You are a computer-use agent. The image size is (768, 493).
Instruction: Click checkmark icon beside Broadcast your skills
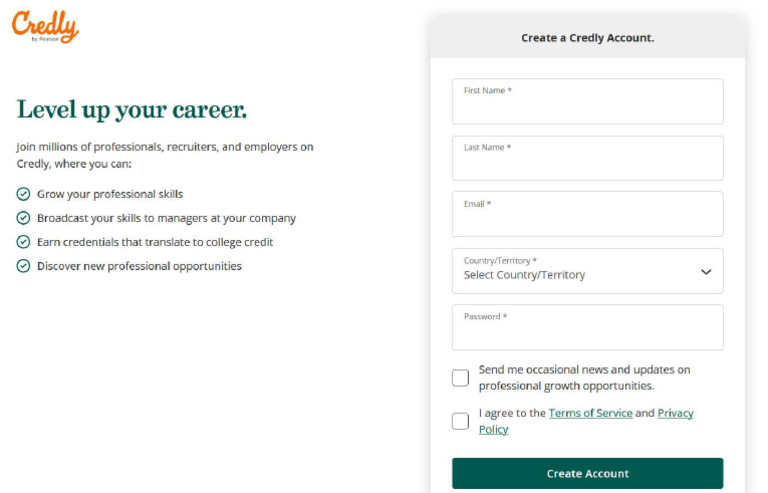point(23,218)
